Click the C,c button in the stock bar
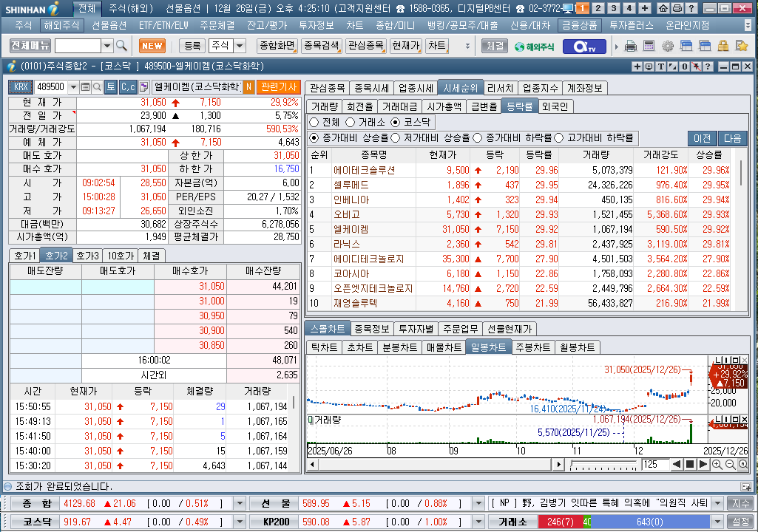The height and width of the screenshot is (532, 758). [128, 87]
